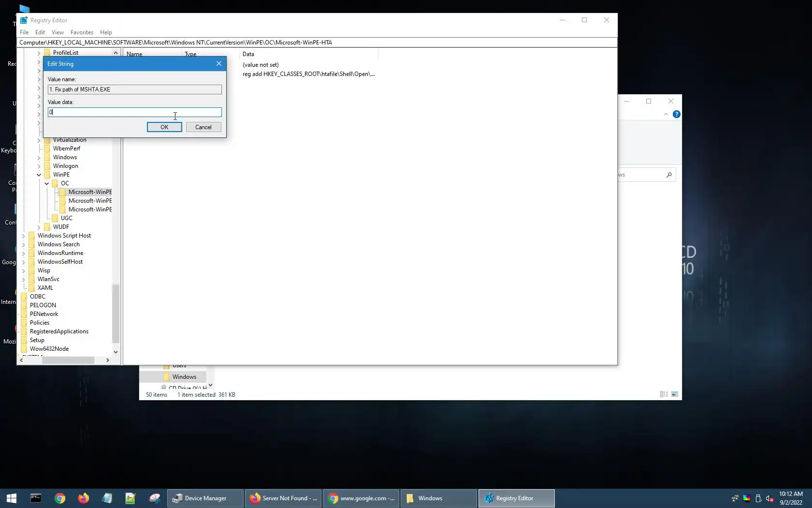This screenshot has height=508, width=812.
Task: Open the pinned Firefox icon on the taskbar
Action: 84,498
